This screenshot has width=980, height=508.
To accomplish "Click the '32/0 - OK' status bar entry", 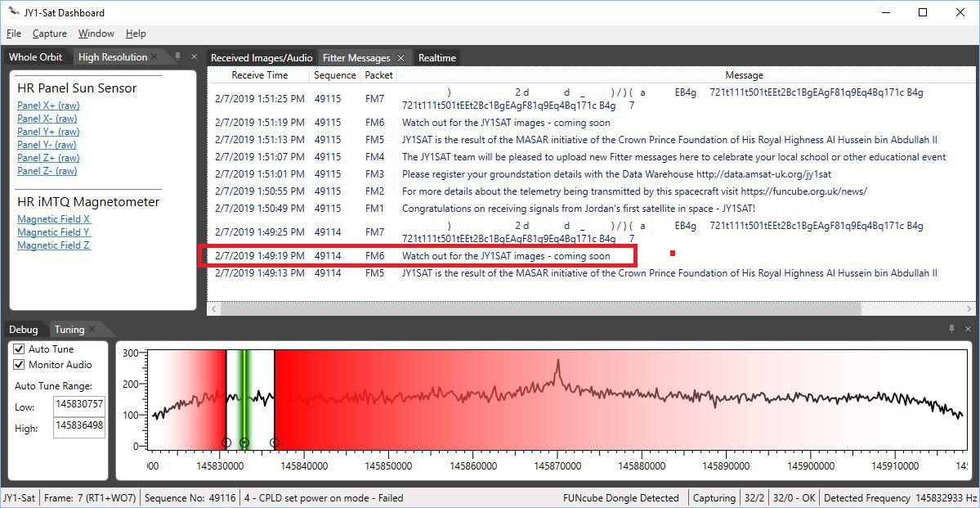I will pos(793,498).
